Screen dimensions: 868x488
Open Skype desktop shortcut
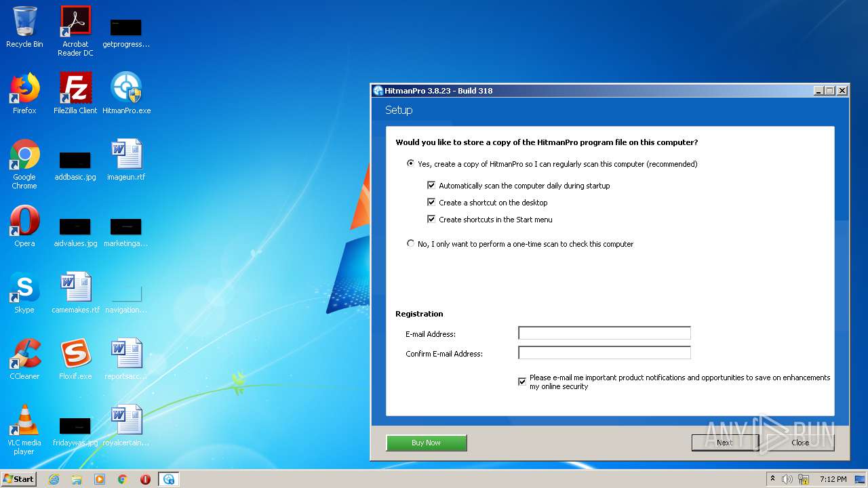point(24,292)
